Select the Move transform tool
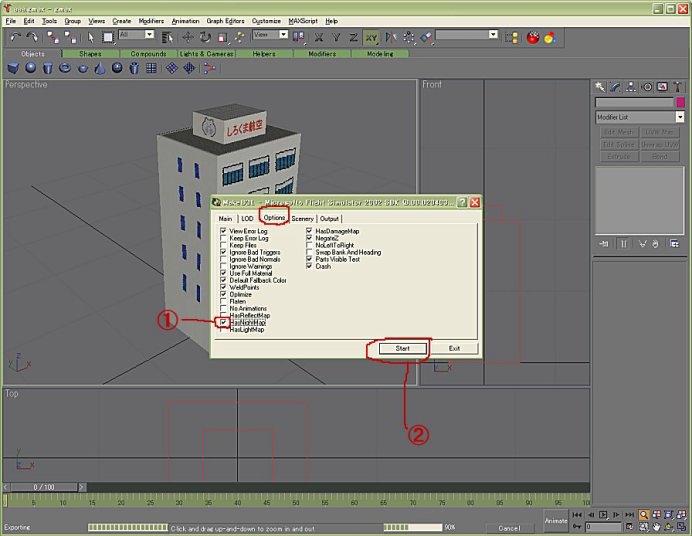The image size is (692, 536). pos(188,37)
